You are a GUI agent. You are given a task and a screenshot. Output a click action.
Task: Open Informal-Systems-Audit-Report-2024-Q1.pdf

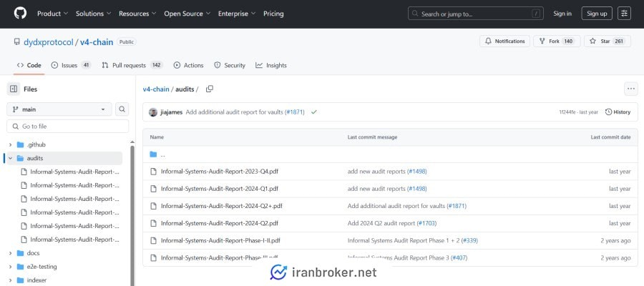pyautogui.click(x=220, y=189)
